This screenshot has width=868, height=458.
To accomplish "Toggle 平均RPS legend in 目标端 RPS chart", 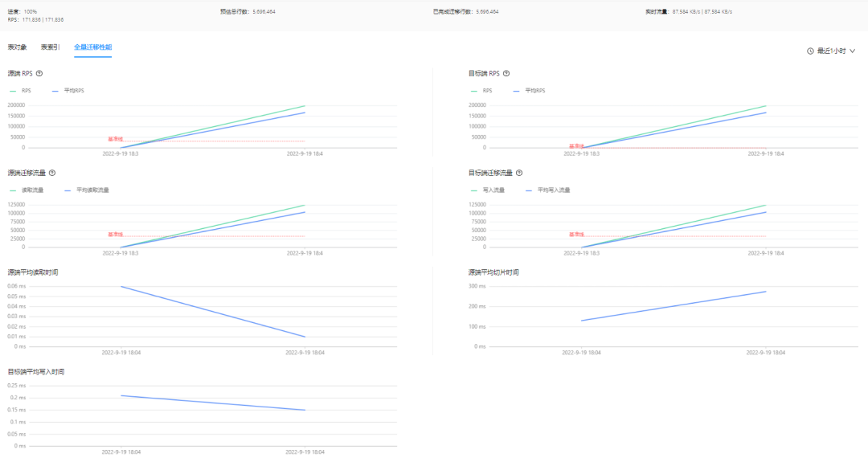I will pos(529,91).
